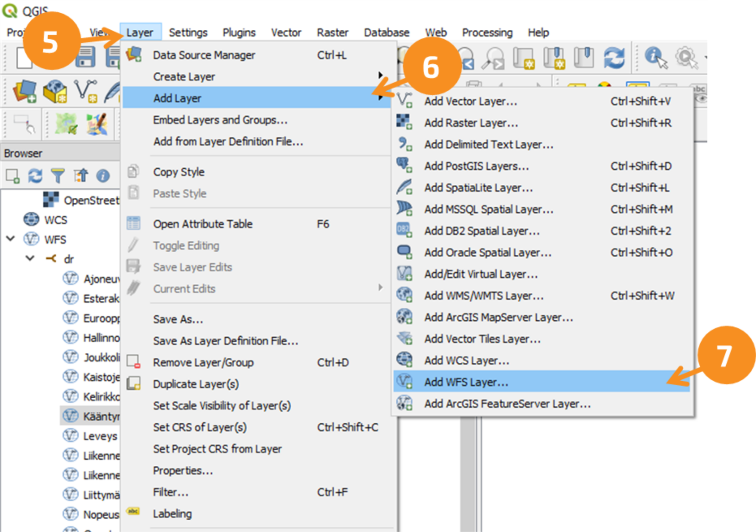Click the Collapse All icon in Browser

click(80, 176)
